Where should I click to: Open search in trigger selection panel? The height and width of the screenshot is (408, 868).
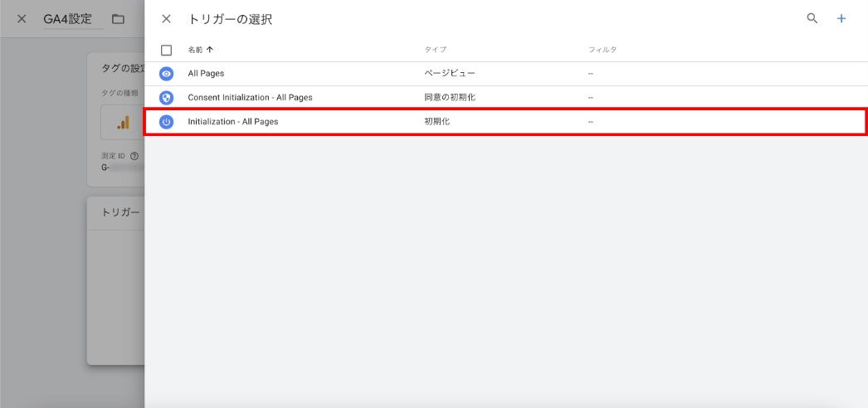[812, 19]
